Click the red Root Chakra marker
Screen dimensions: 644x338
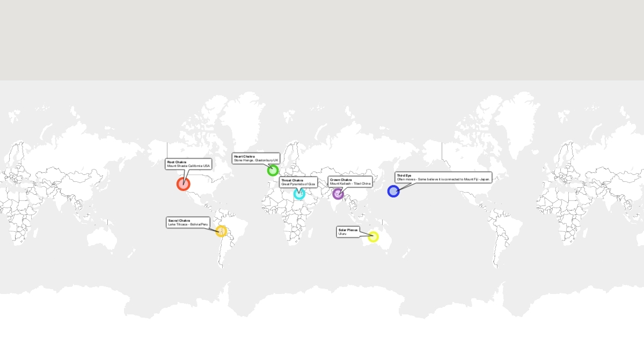184,184
